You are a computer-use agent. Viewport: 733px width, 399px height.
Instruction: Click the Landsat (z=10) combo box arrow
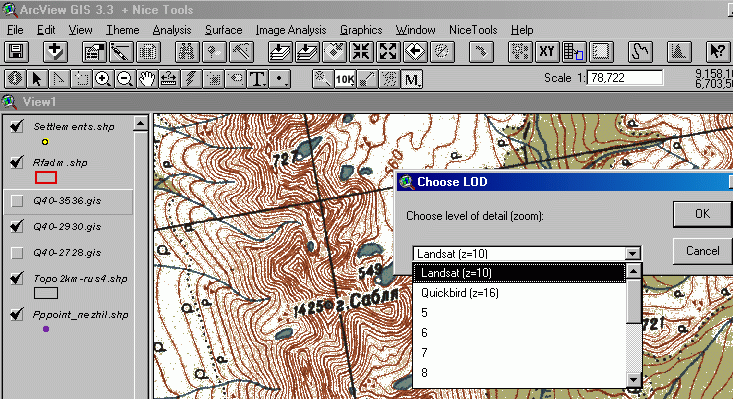[632, 254]
